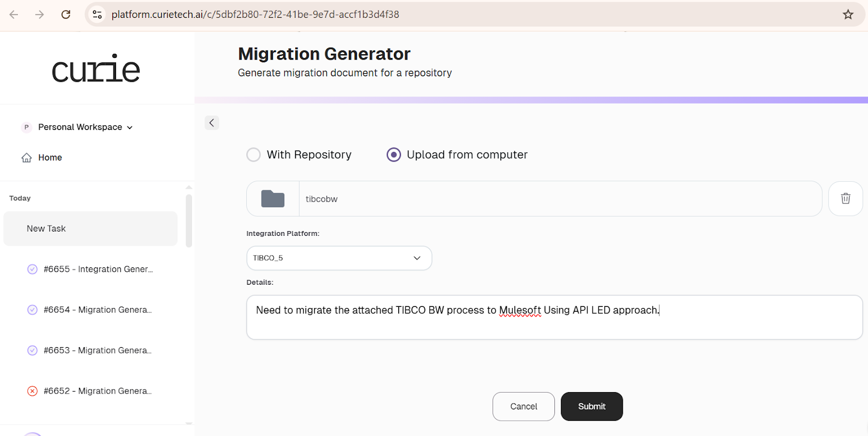The width and height of the screenshot is (868, 436).
Task: Open site information icon in address bar
Action: tap(97, 15)
